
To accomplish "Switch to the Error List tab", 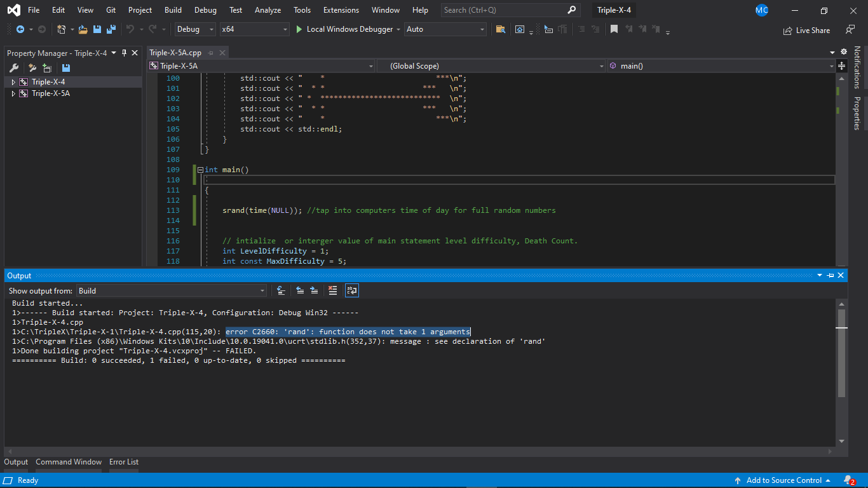I will pos(124,462).
